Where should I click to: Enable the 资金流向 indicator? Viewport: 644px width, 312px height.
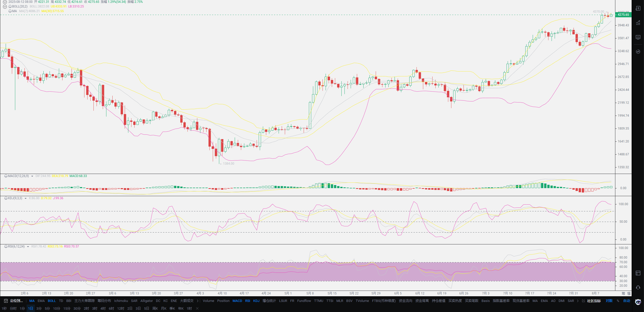click(405, 301)
